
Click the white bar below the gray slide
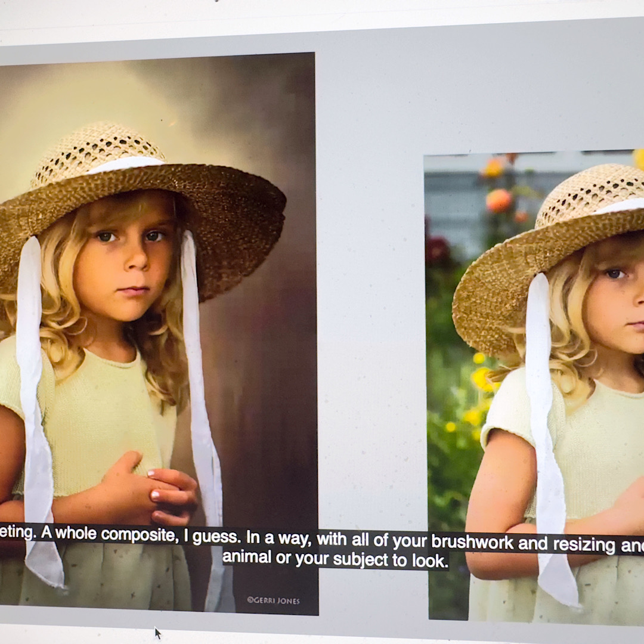[x=358, y=633]
